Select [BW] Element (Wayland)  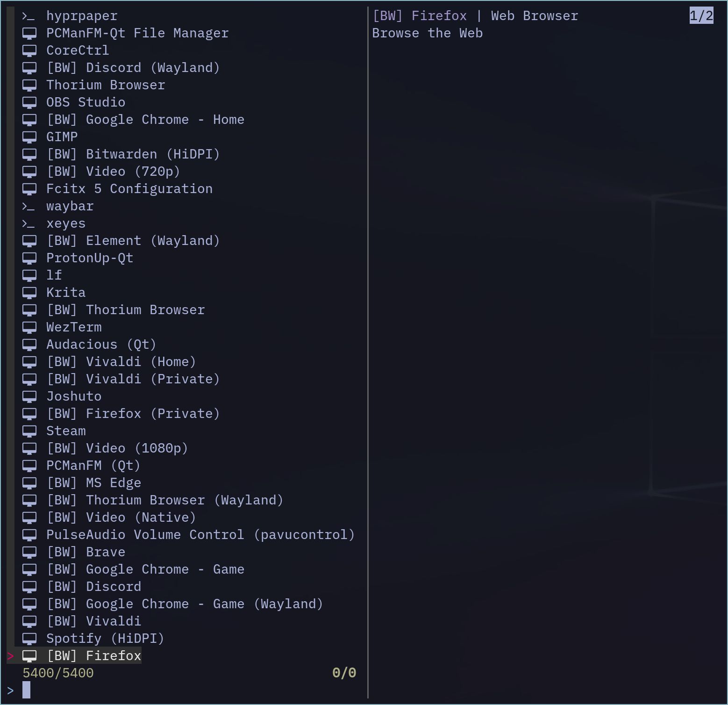pos(133,241)
